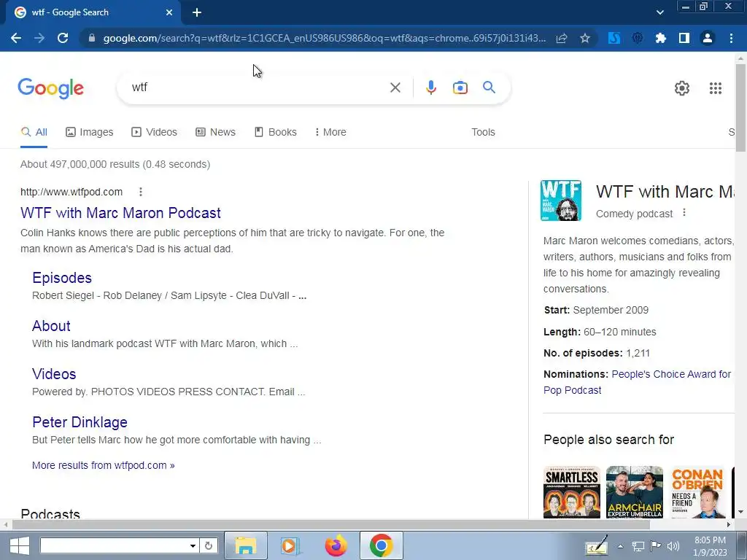Share this page from the address bar

click(562, 38)
